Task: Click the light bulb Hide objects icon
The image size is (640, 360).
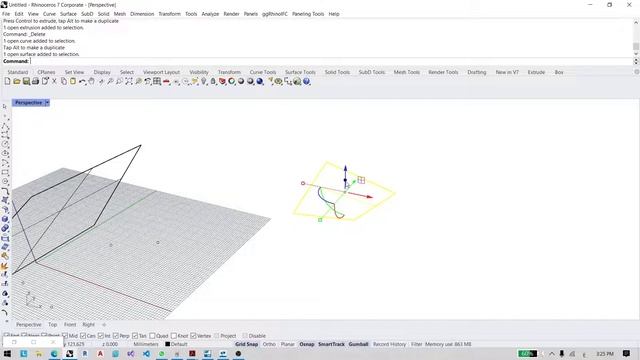Action: pos(204,82)
